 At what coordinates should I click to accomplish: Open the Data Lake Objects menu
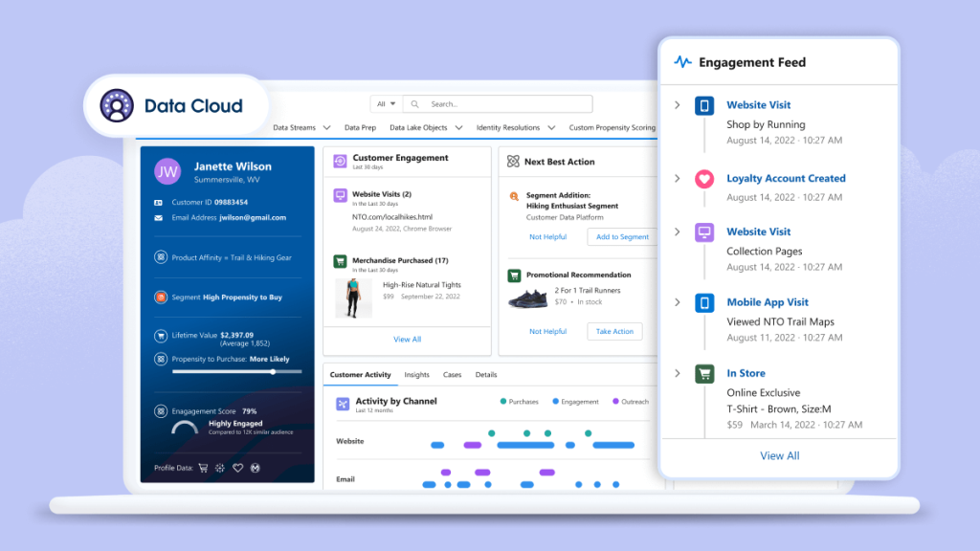point(425,127)
